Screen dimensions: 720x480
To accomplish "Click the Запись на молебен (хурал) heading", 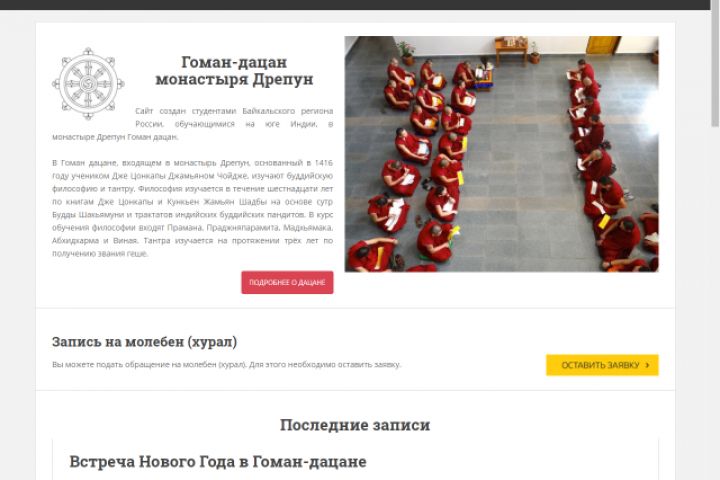I will [144, 342].
